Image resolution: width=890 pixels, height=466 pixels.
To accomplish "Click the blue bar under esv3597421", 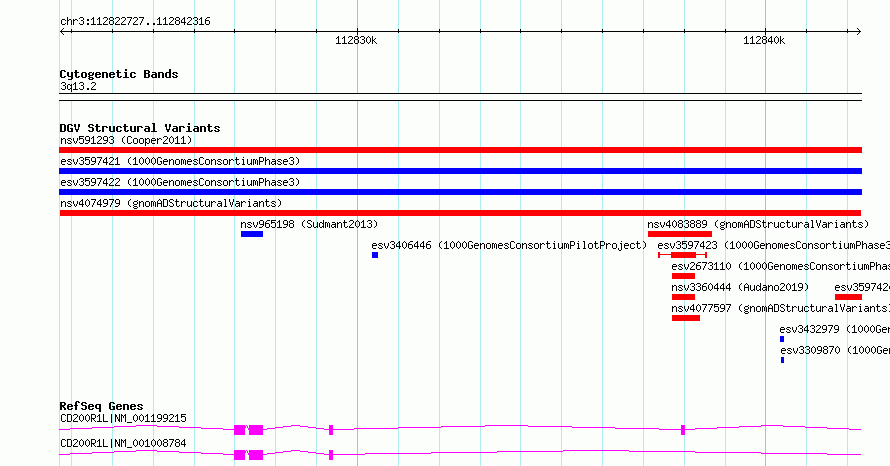I will click(460, 171).
